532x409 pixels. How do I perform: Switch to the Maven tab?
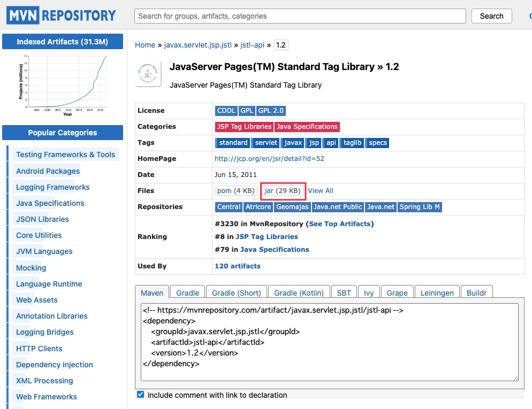coord(152,292)
